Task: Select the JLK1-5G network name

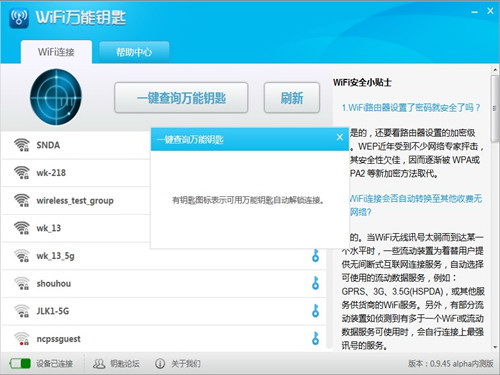Action: pyautogui.click(x=53, y=311)
